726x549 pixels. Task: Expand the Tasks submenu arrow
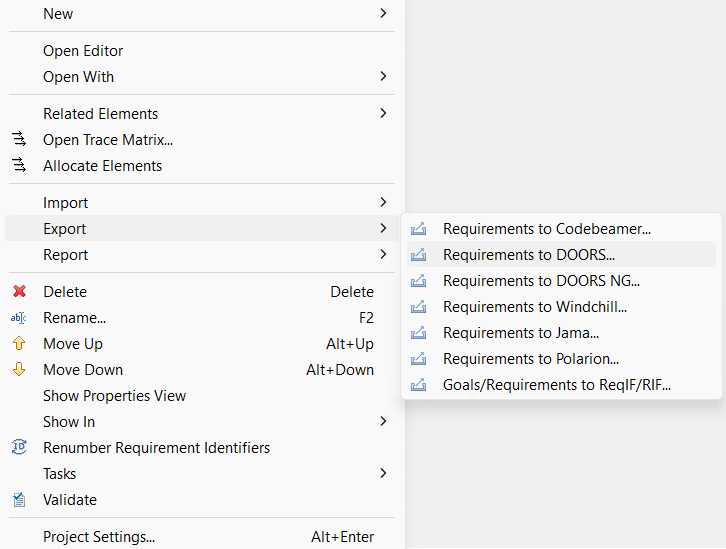point(384,474)
